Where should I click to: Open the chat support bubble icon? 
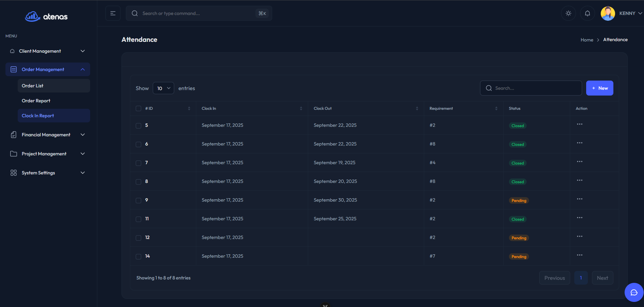634,292
